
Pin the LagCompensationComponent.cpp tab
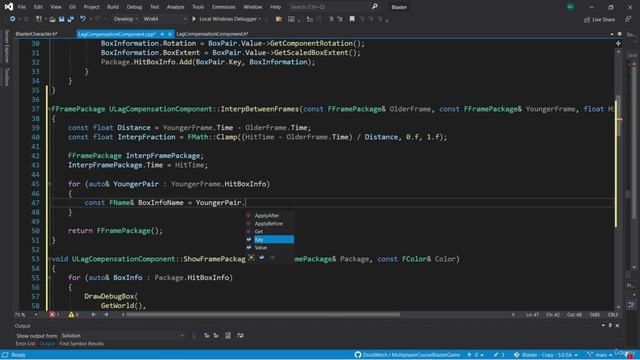pyautogui.click(x=162, y=34)
